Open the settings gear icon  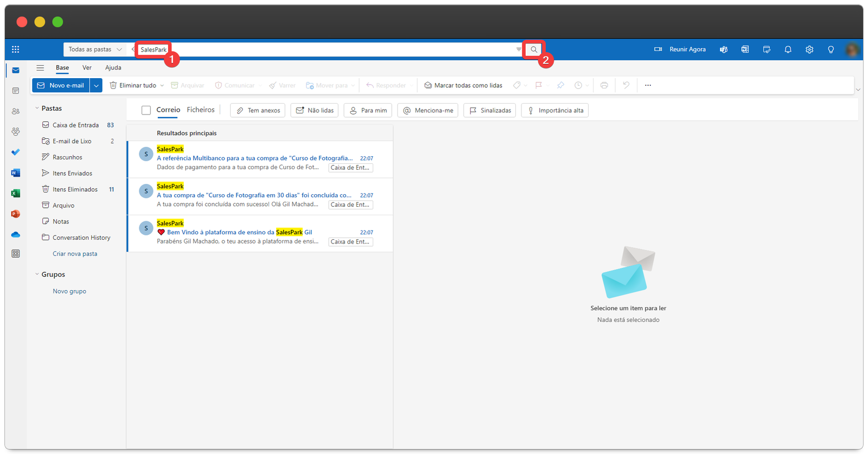click(809, 49)
